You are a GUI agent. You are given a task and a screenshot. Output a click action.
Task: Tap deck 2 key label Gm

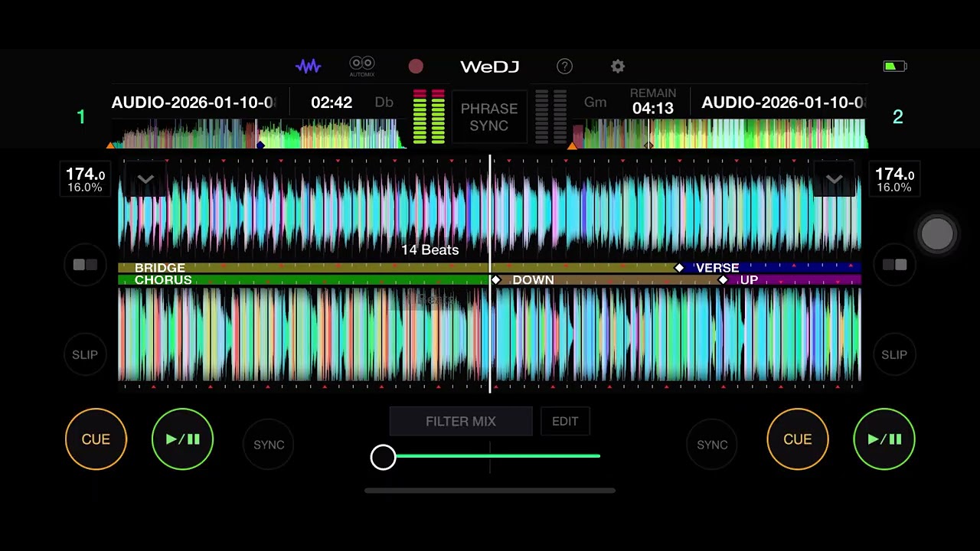tap(595, 103)
